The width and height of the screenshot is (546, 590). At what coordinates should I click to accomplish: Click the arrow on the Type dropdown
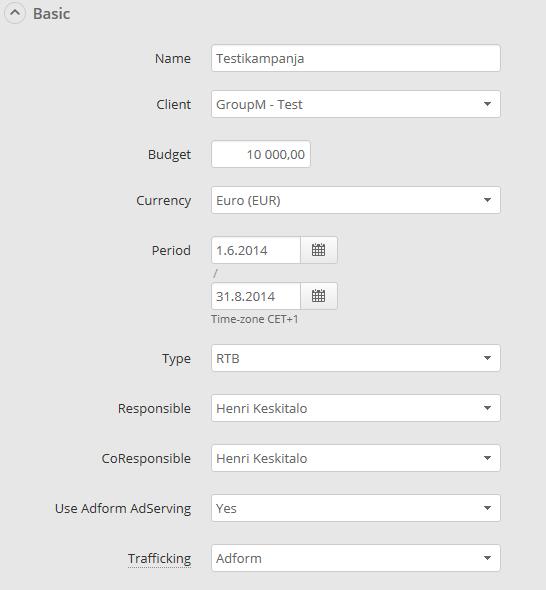coord(487,358)
